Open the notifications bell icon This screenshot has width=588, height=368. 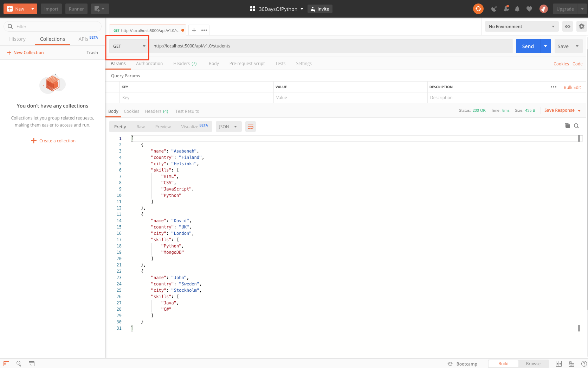517,9
